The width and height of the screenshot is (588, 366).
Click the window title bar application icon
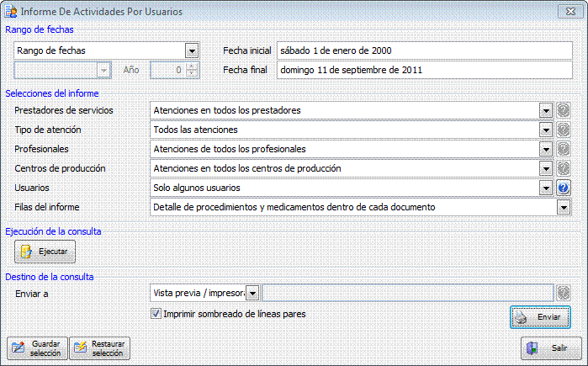(x=10, y=11)
